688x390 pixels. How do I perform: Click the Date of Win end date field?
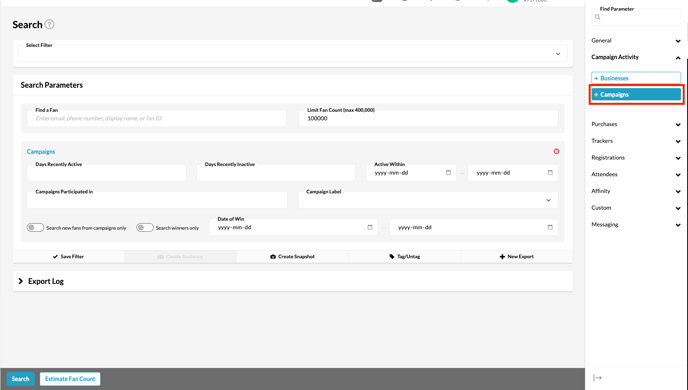[x=474, y=227]
